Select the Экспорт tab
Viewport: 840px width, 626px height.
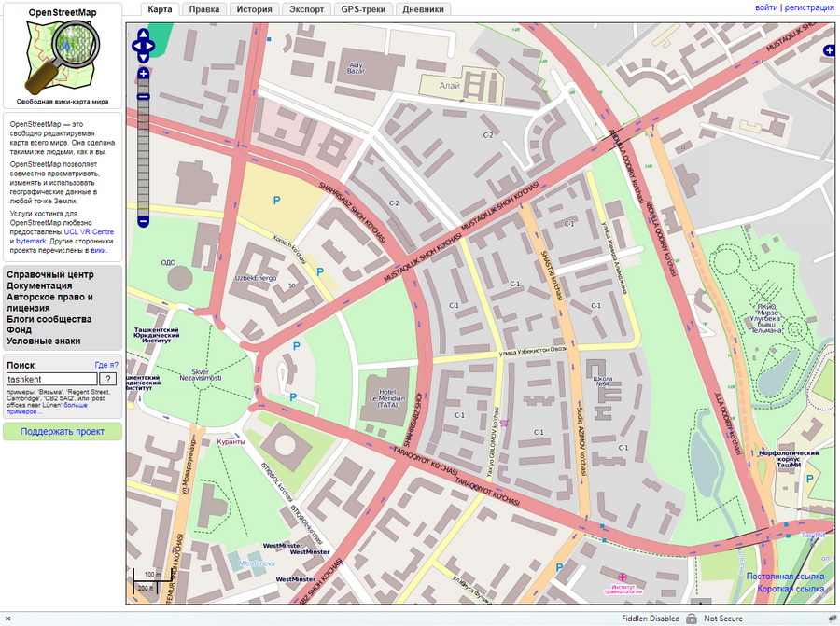[307, 8]
